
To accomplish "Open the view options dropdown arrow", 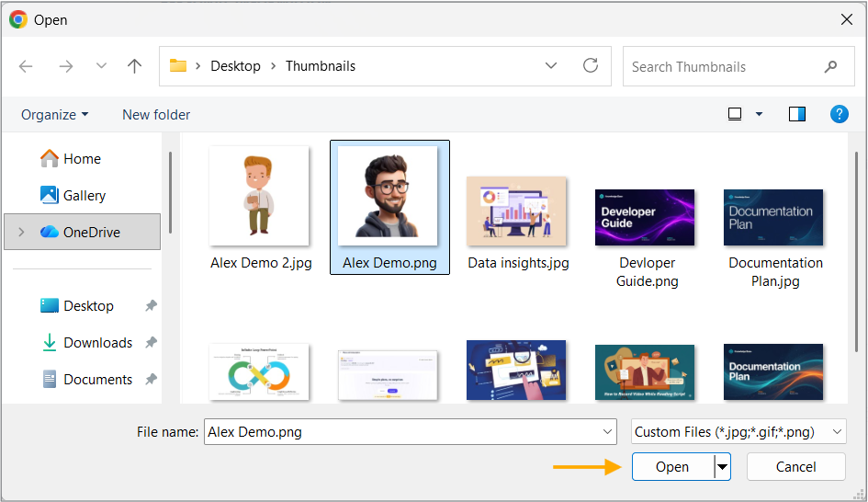I will coord(759,114).
